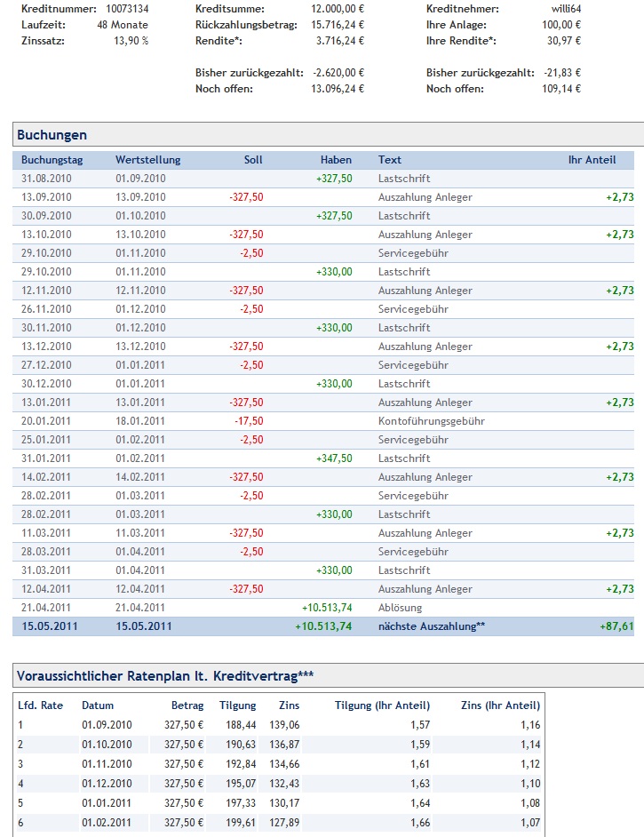Click the Kreditsumme value 12.000,00 €
This screenshot has width=644, height=837.
click(338, 9)
